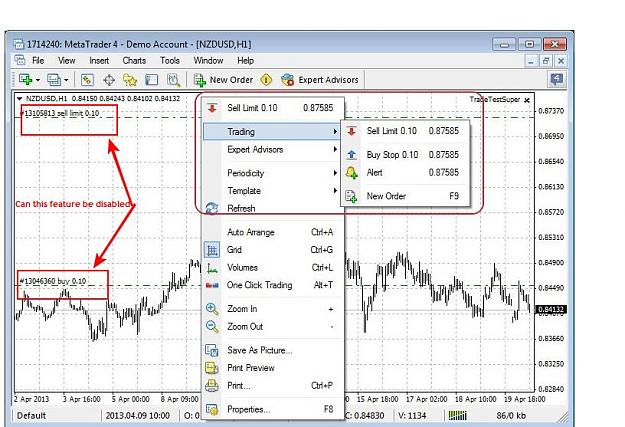Screen dimensions: 625x427
Task: Click the Refresh arrows icon
Action: pos(212,208)
